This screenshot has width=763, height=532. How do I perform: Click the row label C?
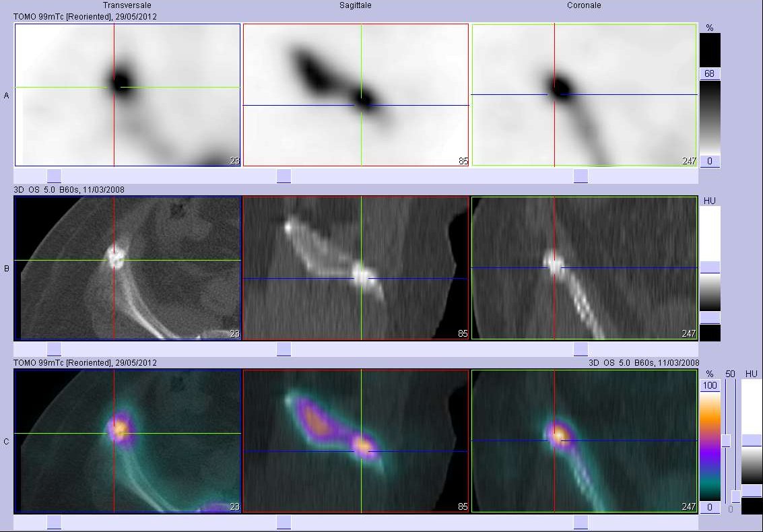coord(6,442)
